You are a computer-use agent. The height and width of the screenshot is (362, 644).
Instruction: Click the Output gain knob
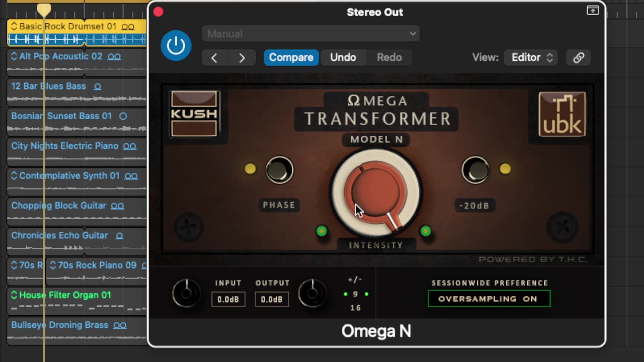click(x=312, y=293)
